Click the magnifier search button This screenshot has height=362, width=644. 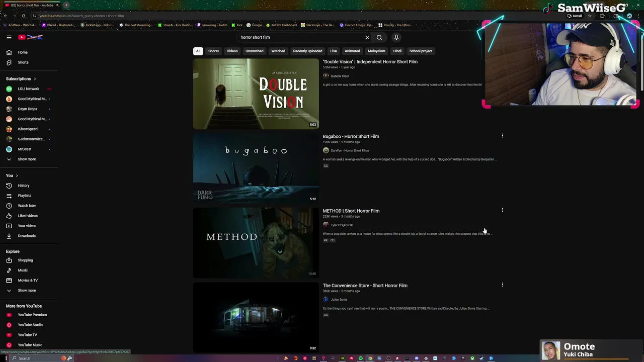pyautogui.click(x=379, y=37)
